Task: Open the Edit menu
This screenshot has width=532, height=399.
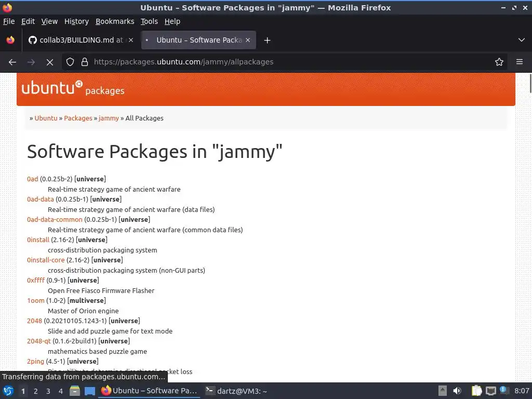Action: coord(28,21)
